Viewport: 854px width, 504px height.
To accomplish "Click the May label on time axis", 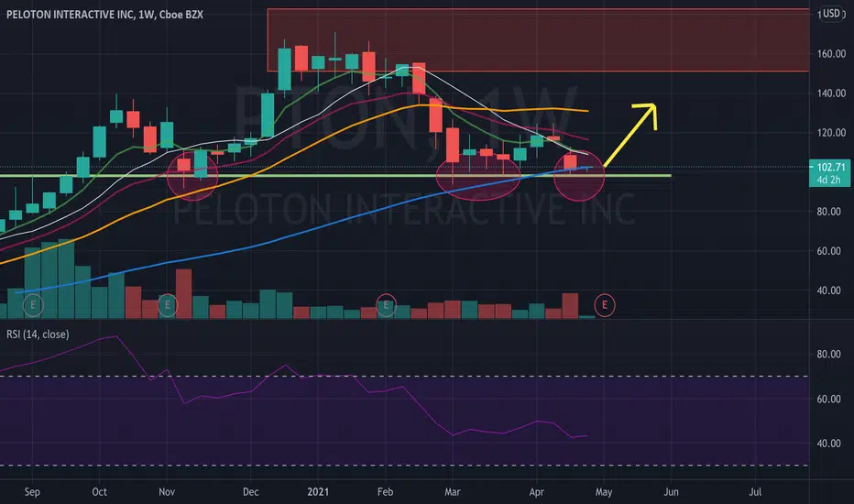I will pyautogui.click(x=604, y=492).
